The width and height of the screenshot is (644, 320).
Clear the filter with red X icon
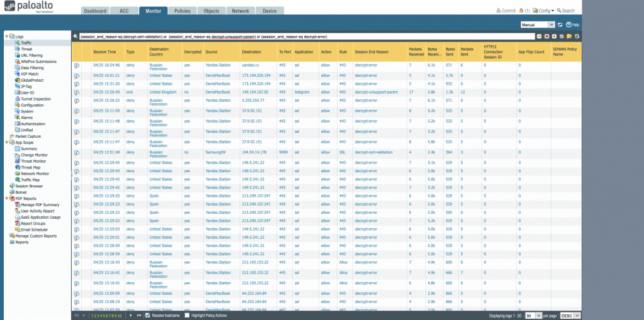pos(546,36)
